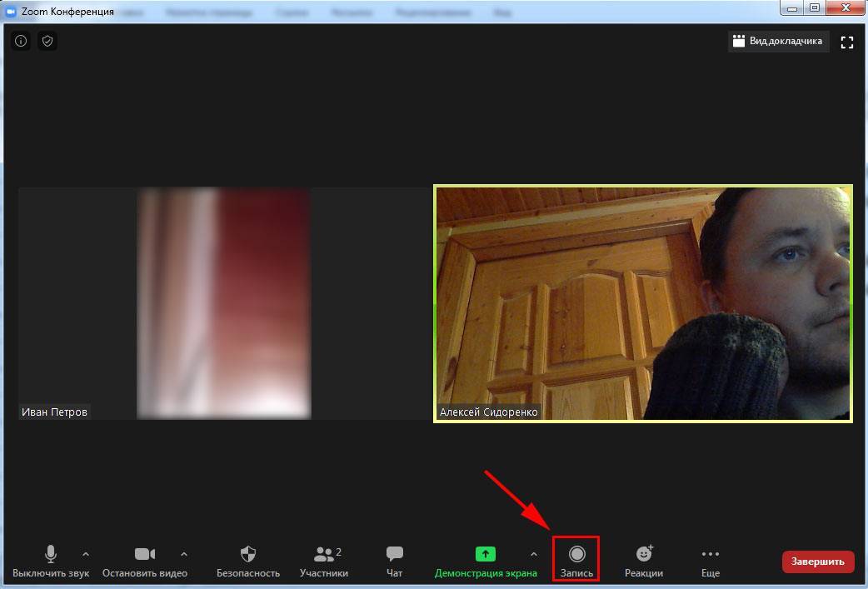Click the Zoom Конференция title bar icon
868x589 pixels.
coord(11,11)
